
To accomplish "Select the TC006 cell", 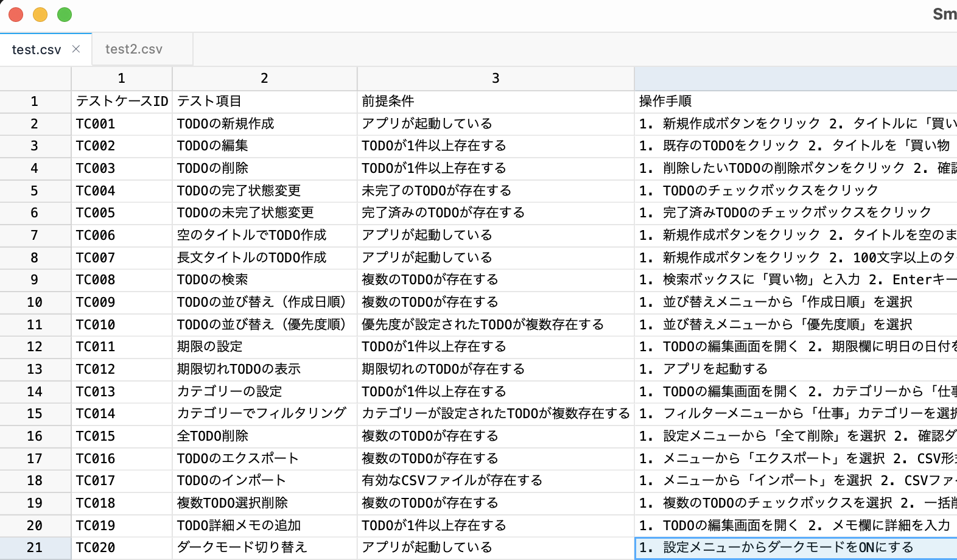I will 122,236.
